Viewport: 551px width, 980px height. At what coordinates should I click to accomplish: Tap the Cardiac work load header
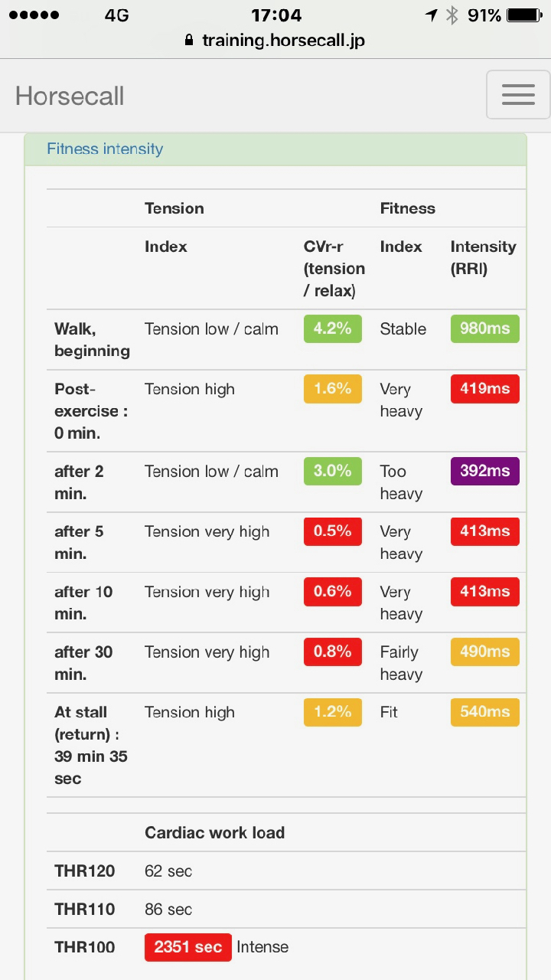[x=215, y=833]
